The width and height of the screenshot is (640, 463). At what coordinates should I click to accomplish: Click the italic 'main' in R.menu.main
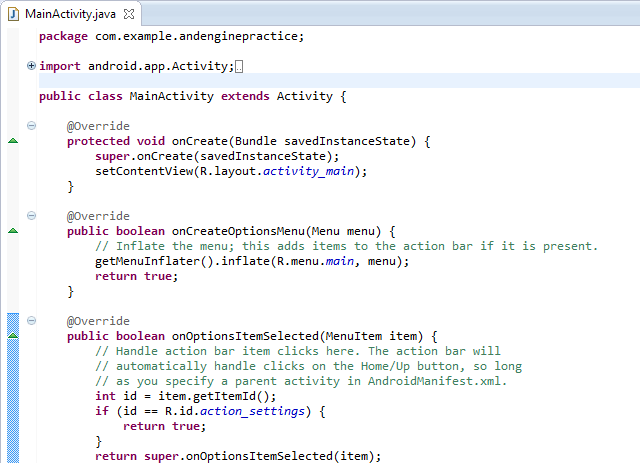click(x=340, y=261)
